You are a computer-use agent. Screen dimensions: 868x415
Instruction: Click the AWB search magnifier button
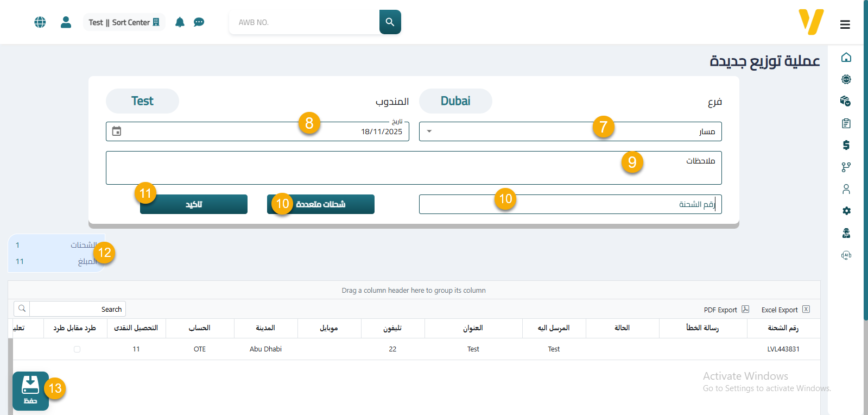pyautogui.click(x=390, y=22)
